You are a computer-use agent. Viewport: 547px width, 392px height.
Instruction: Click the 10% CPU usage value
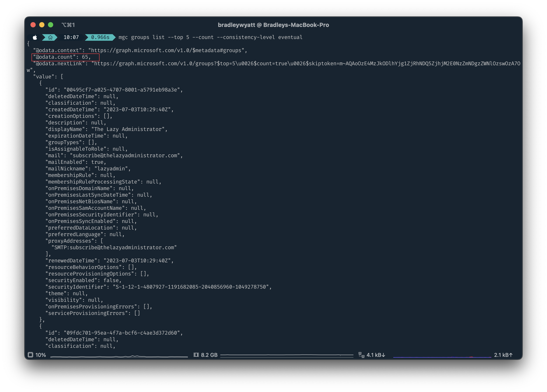[41, 355]
